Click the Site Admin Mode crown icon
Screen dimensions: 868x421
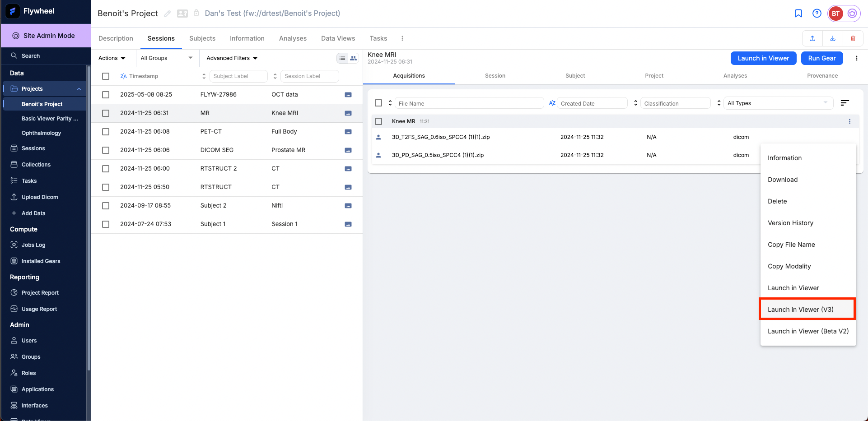pos(16,36)
